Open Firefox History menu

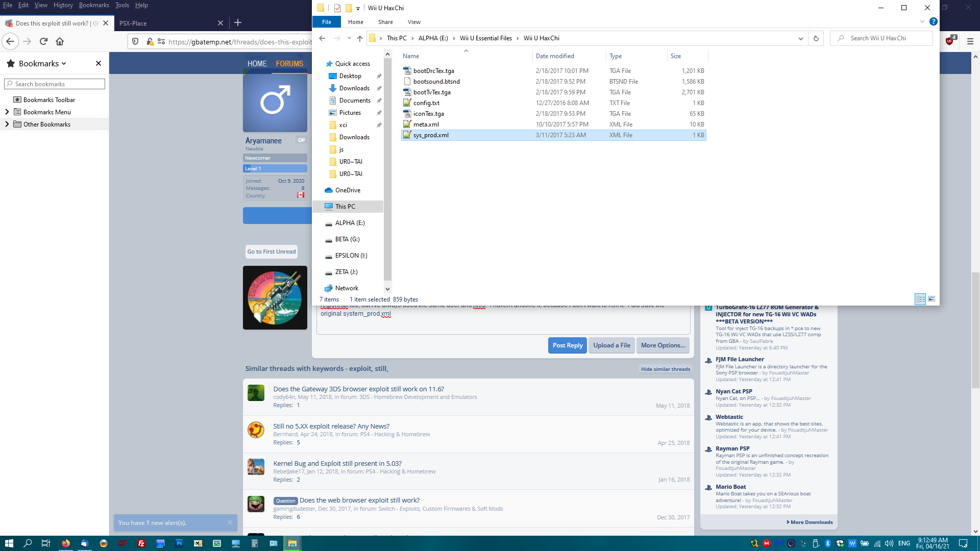coord(63,5)
